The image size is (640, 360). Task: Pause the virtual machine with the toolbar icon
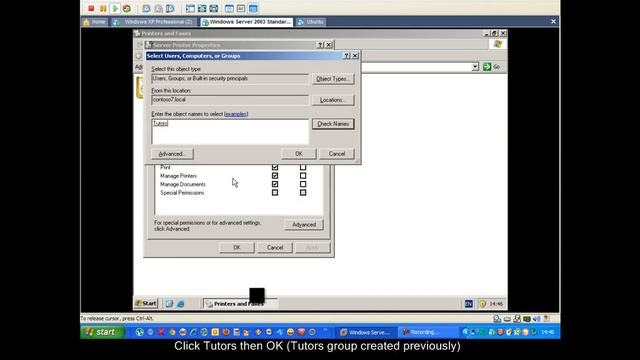(x=103, y=8)
